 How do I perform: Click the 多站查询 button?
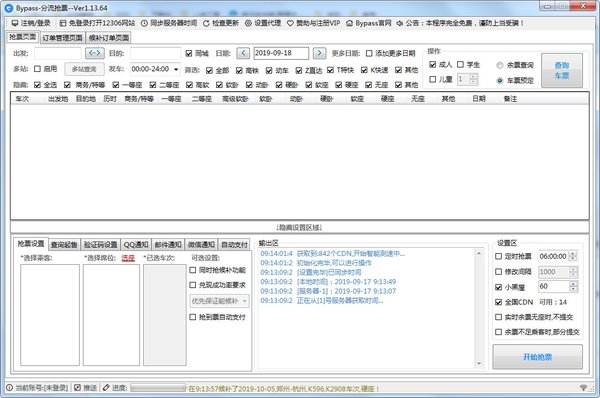click(x=84, y=69)
